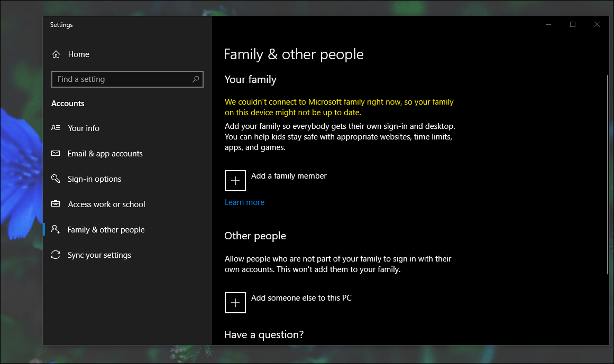The image size is (614, 364).
Task: Click the Settings window title text
Action: point(61,25)
